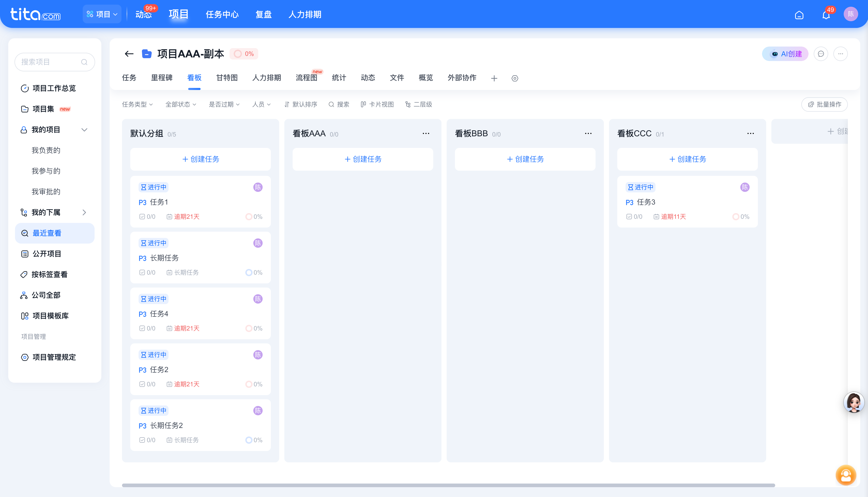
Task: Open 人员 filter dropdown
Action: tap(261, 104)
